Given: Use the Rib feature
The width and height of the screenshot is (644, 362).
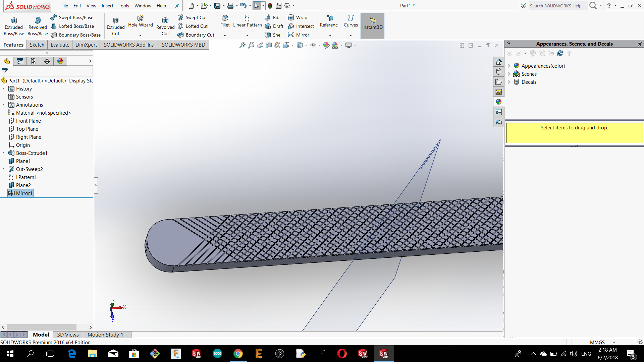Looking at the screenshot, I should point(272,17).
